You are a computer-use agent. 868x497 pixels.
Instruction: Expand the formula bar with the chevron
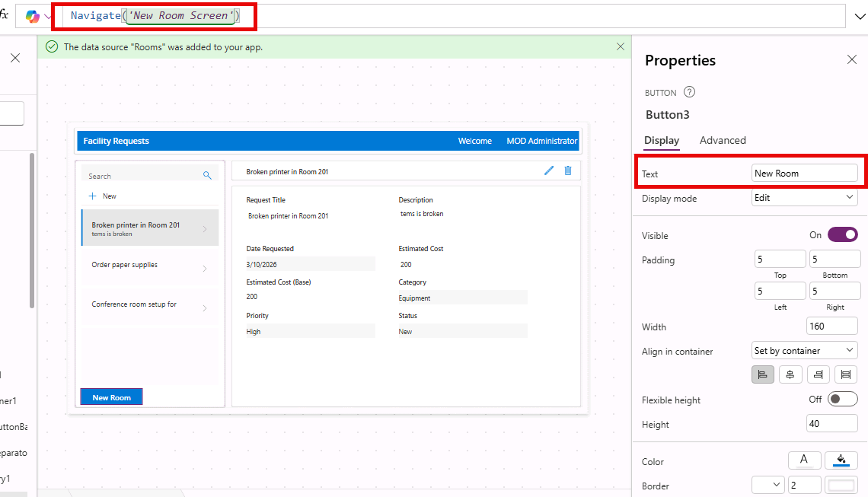(860, 15)
